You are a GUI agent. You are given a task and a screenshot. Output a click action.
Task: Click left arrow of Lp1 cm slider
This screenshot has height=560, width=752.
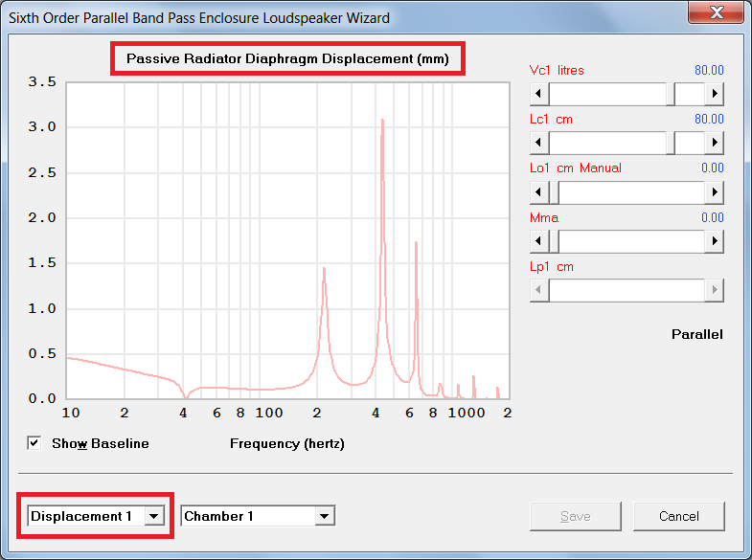tap(539, 290)
